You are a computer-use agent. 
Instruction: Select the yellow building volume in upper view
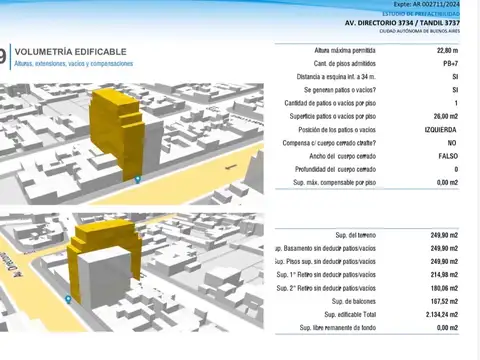pyautogui.click(x=117, y=133)
